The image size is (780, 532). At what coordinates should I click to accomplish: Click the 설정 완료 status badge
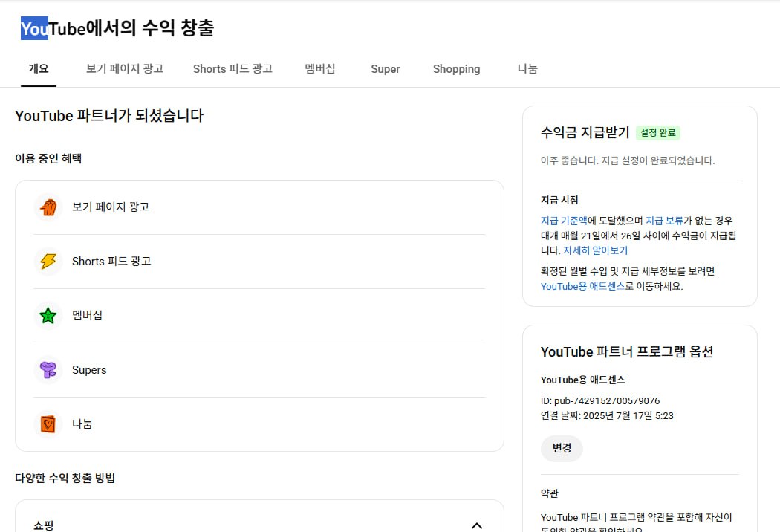click(x=657, y=133)
